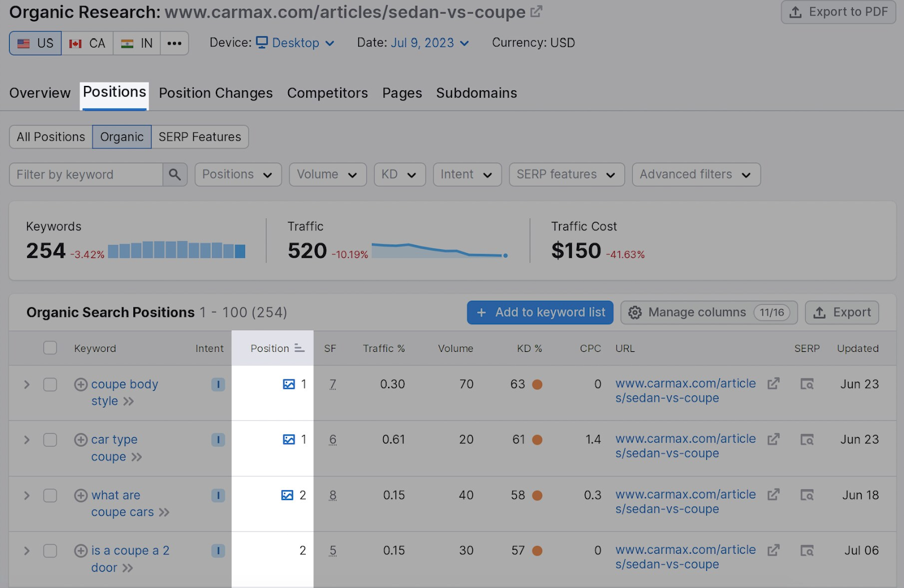The width and height of the screenshot is (904, 588).
Task: Click the Export to PDF button
Action: tap(838, 12)
